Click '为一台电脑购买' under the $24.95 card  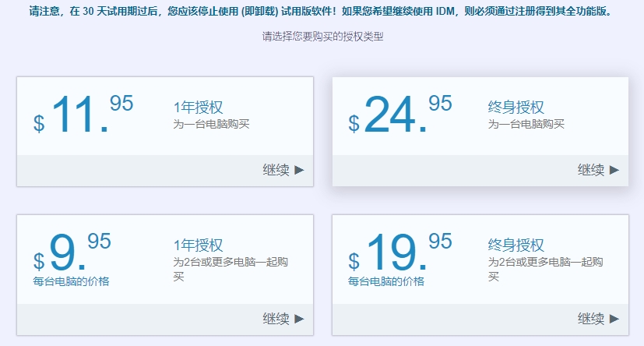pyautogui.click(x=526, y=124)
